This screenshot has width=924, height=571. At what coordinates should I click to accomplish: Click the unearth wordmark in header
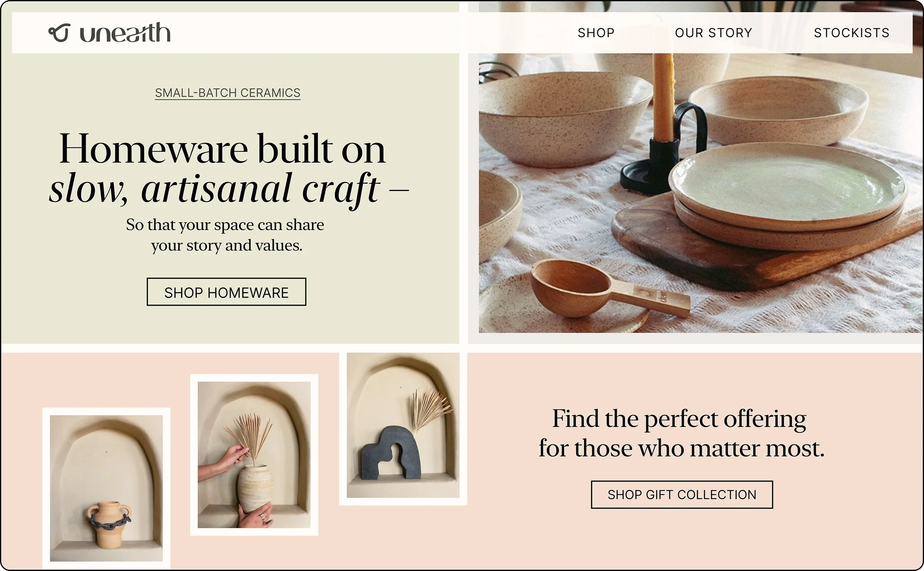[x=125, y=32]
